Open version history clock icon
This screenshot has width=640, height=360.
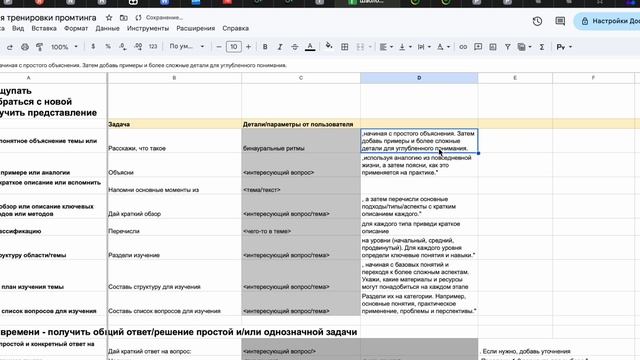click(537, 21)
